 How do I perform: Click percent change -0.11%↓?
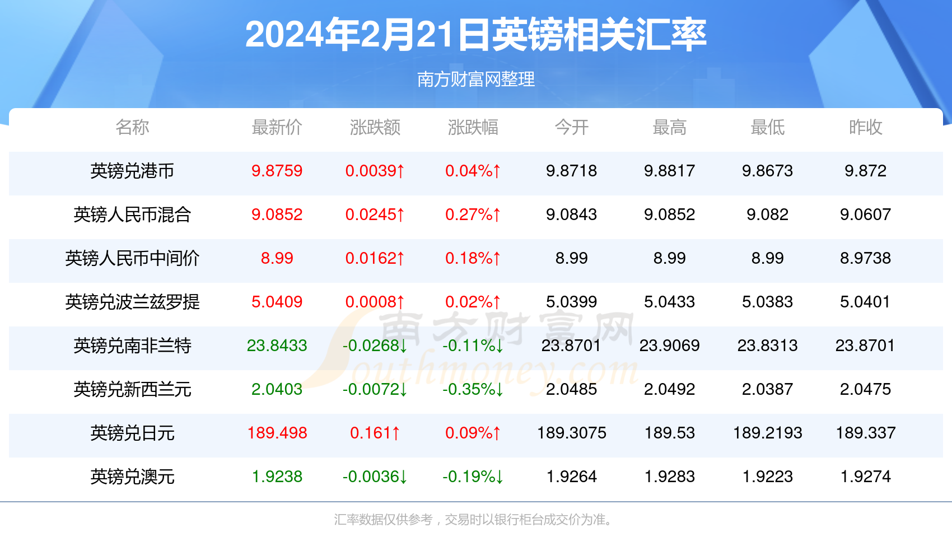pyautogui.click(x=473, y=346)
